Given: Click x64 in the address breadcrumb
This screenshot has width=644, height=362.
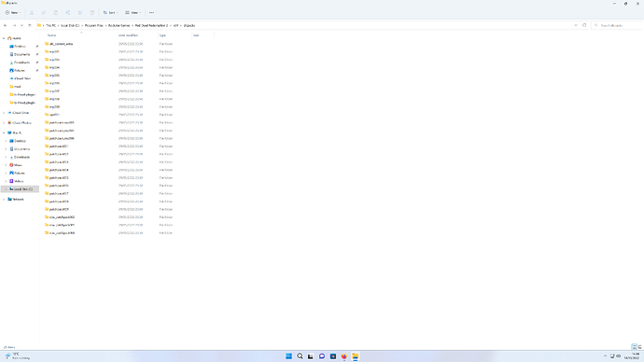Looking at the screenshot, I should (x=175, y=25).
